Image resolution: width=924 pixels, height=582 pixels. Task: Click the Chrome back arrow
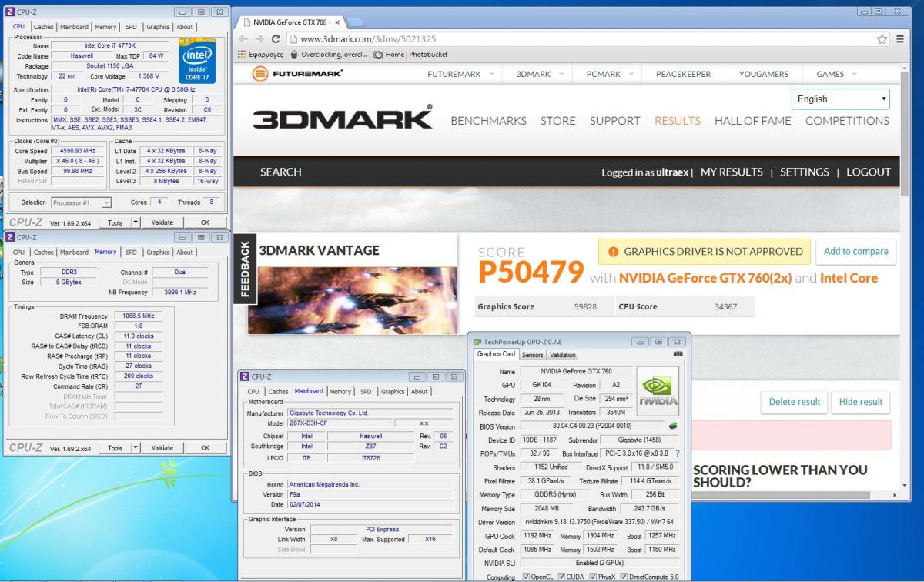(243, 39)
